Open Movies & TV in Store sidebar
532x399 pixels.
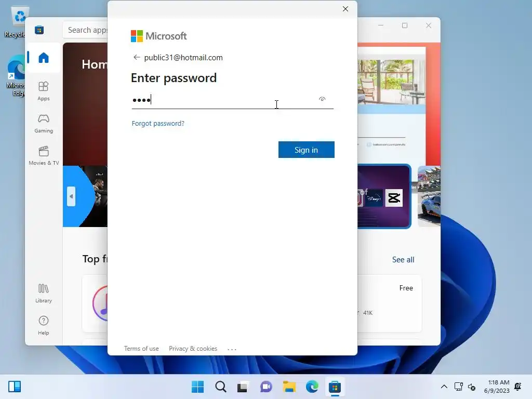tap(44, 155)
